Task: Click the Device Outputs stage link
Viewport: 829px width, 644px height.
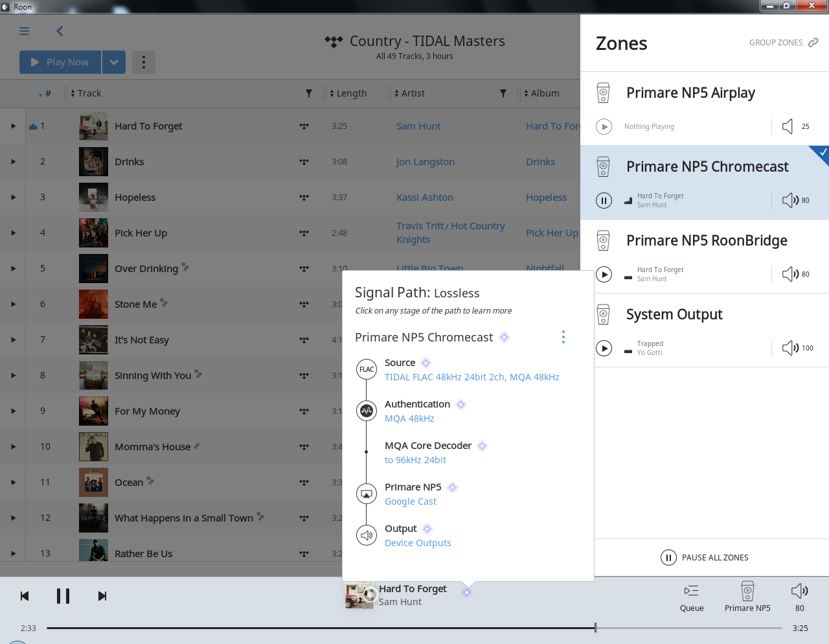Action: pyautogui.click(x=418, y=543)
